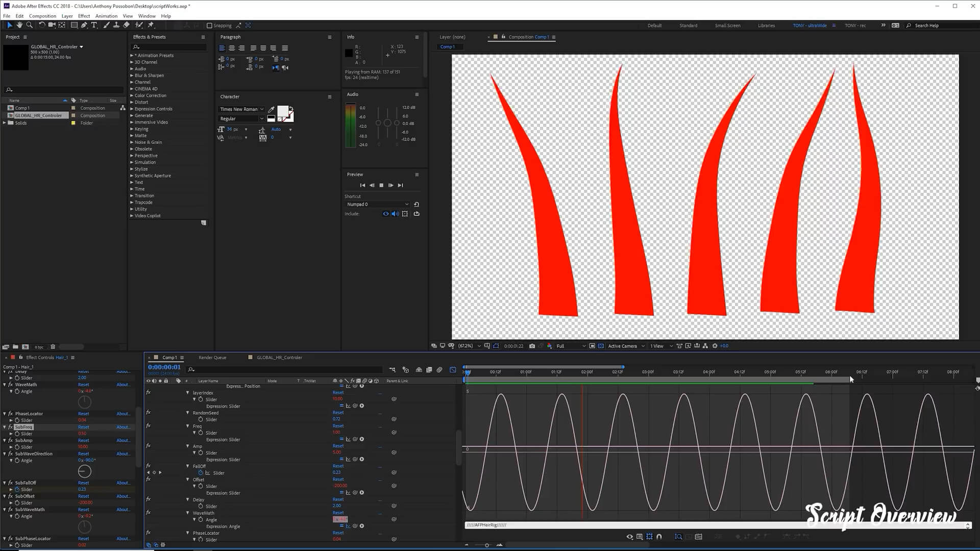Reset the WaveMath effect in Effect Controls
The width and height of the screenshot is (980, 551).
tap(84, 385)
